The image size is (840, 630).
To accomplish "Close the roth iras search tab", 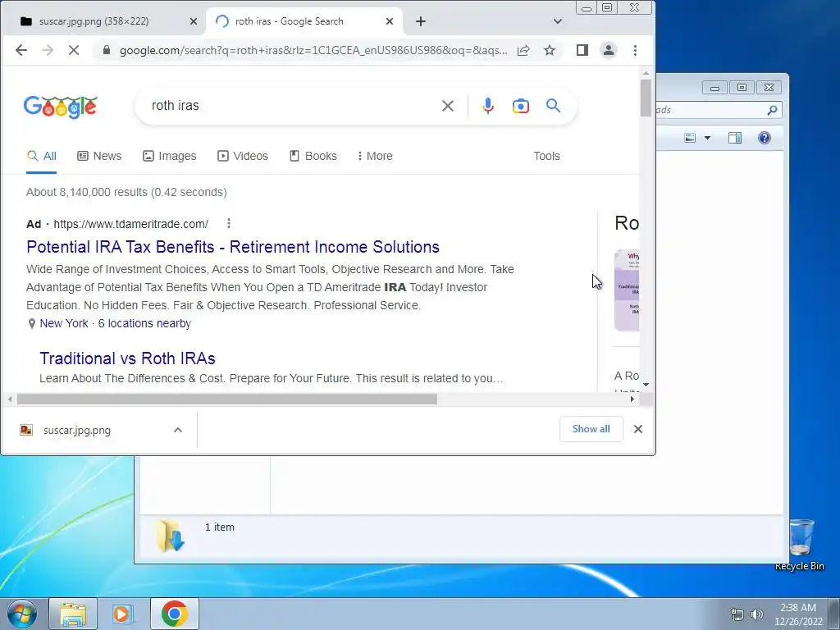I will pos(390,21).
